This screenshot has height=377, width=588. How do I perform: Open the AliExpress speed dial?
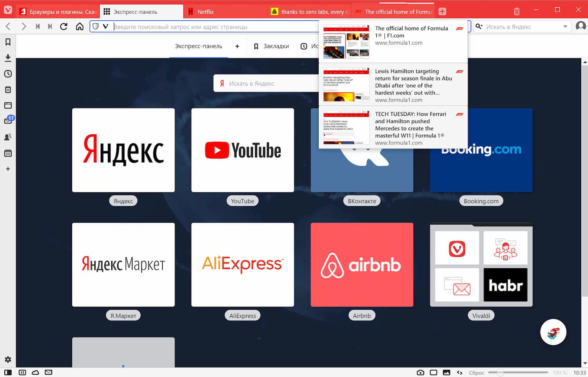click(x=243, y=265)
